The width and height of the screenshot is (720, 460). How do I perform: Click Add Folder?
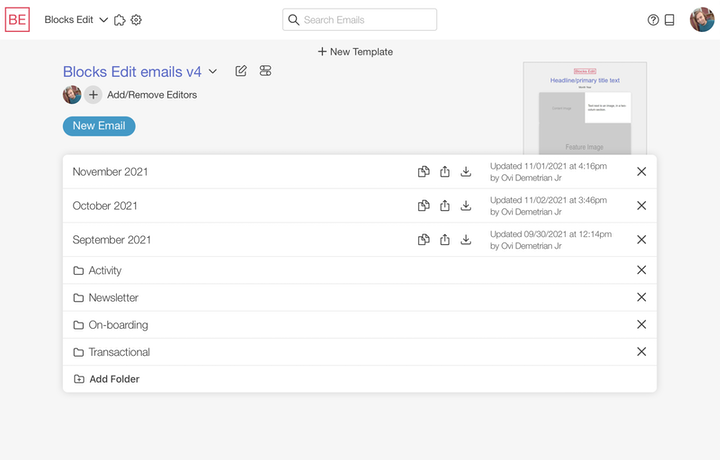[106, 379]
